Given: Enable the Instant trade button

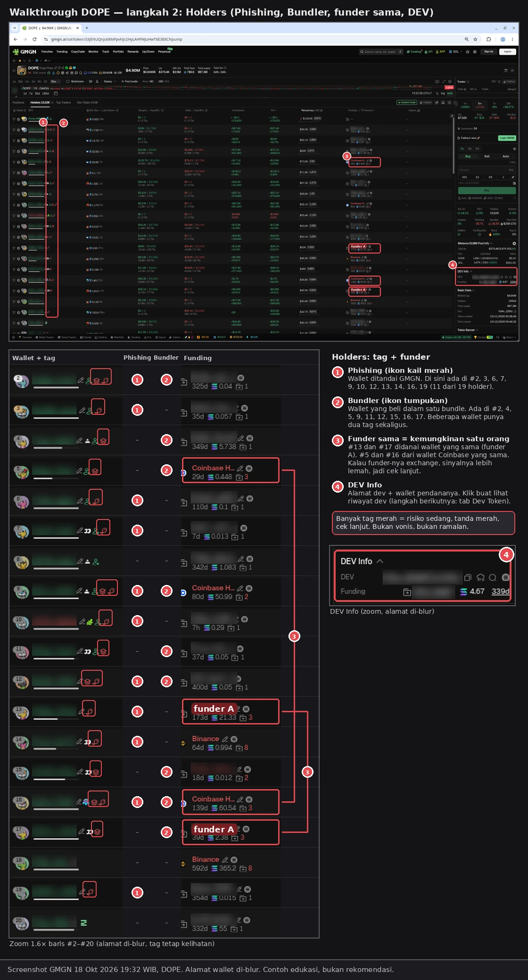Looking at the screenshot, I should tap(407, 102).
